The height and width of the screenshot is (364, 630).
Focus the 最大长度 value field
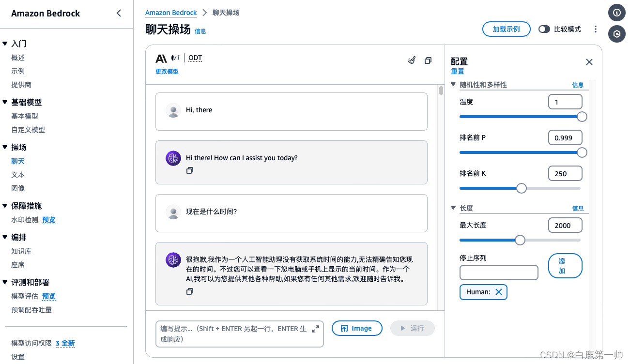[x=565, y=226]
